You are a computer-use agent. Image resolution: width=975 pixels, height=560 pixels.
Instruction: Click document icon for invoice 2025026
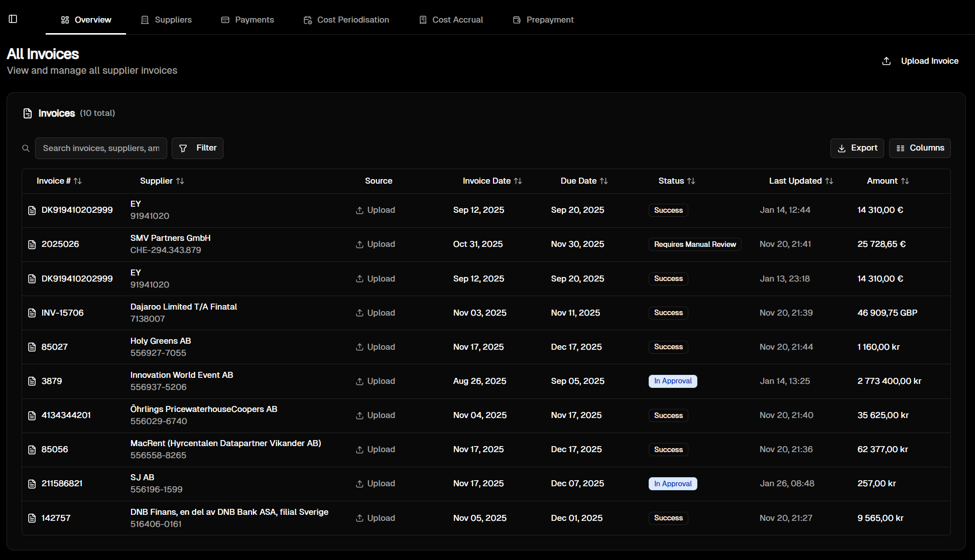point(32,244)
